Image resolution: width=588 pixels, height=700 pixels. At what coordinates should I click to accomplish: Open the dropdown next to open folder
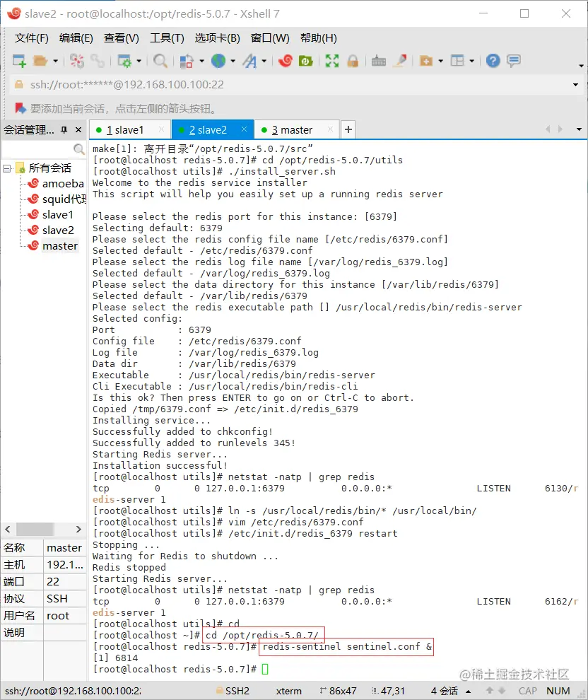[55, 61]
